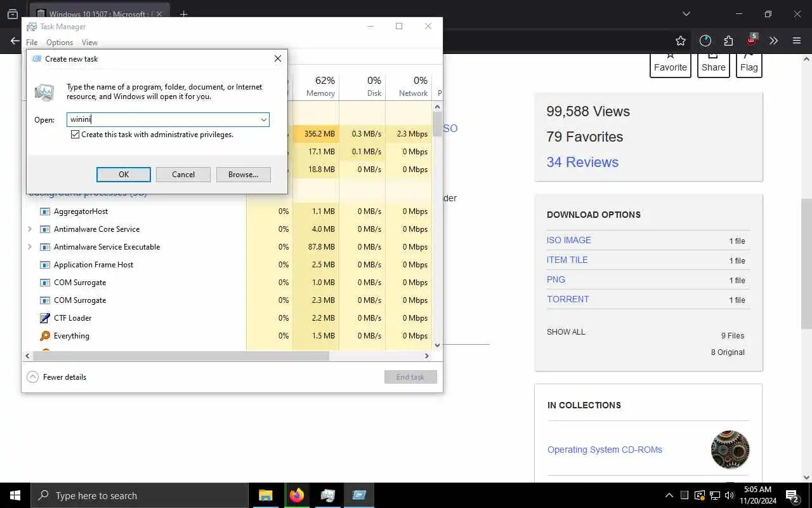The image size is (812, 508).
Task: Open the PNG download link
Action: click(556, 279)
